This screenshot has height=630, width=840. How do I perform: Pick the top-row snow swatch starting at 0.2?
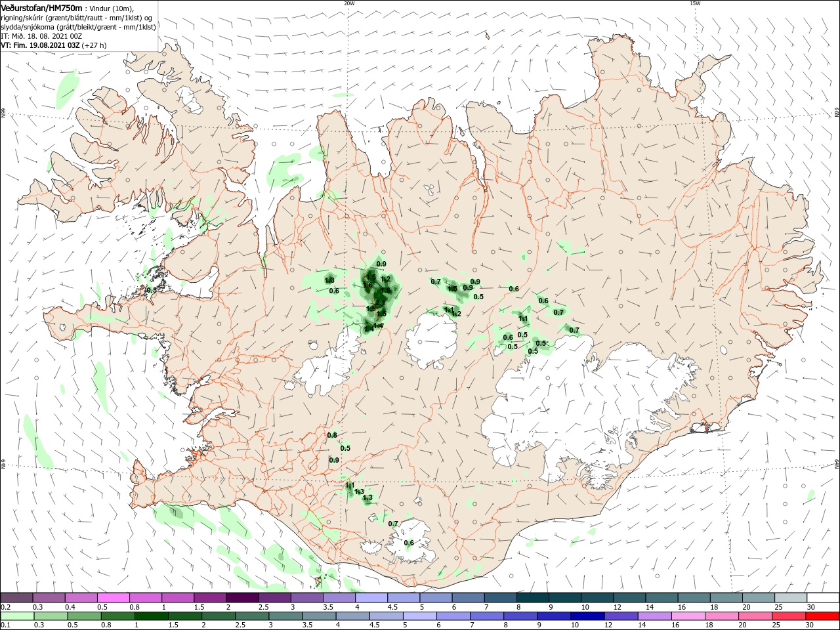point(16,598)
